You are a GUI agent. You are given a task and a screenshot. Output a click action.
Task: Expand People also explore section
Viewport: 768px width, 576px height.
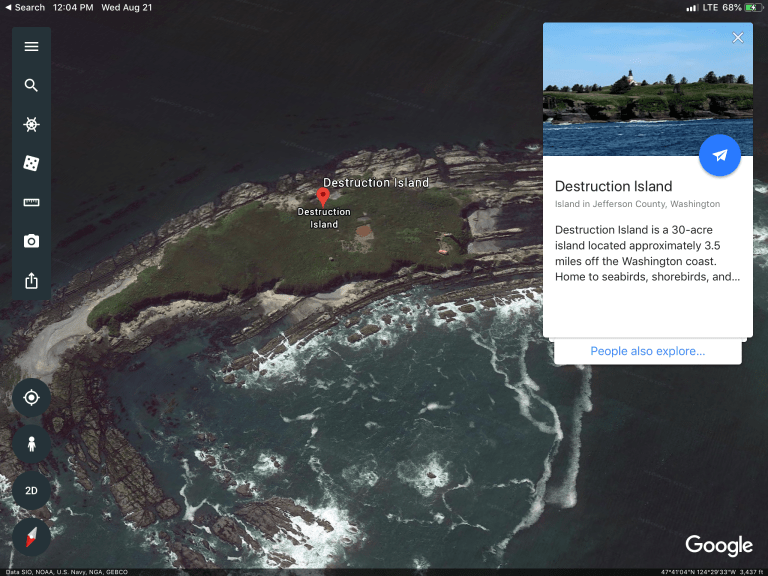pos(647,351)
